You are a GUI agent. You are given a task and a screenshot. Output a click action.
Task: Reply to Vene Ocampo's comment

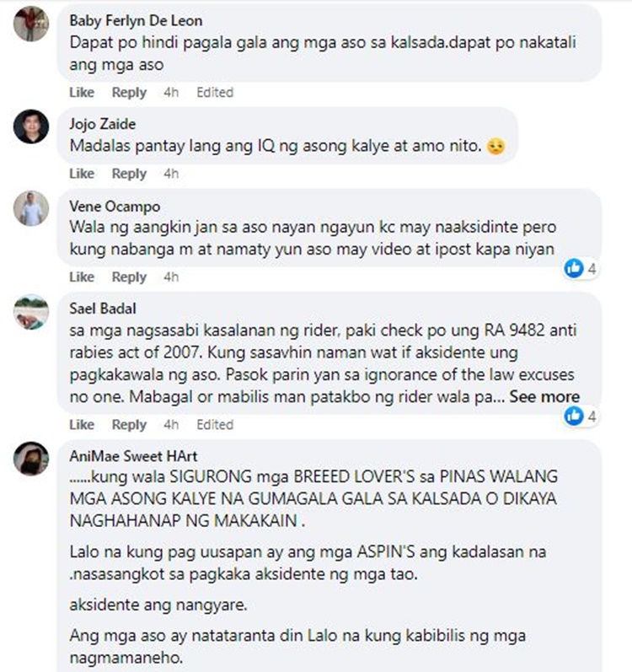(129, 277)
